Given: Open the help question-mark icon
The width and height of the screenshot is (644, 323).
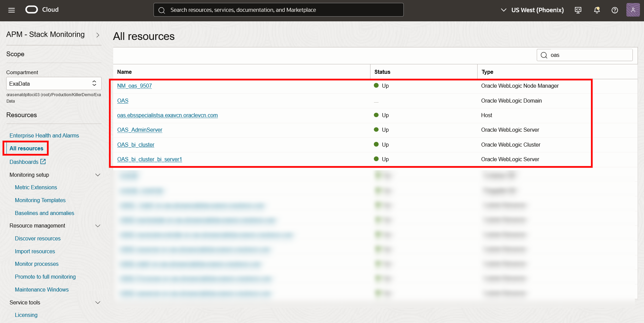Looking at the screenshot, I should click(615, 10).
